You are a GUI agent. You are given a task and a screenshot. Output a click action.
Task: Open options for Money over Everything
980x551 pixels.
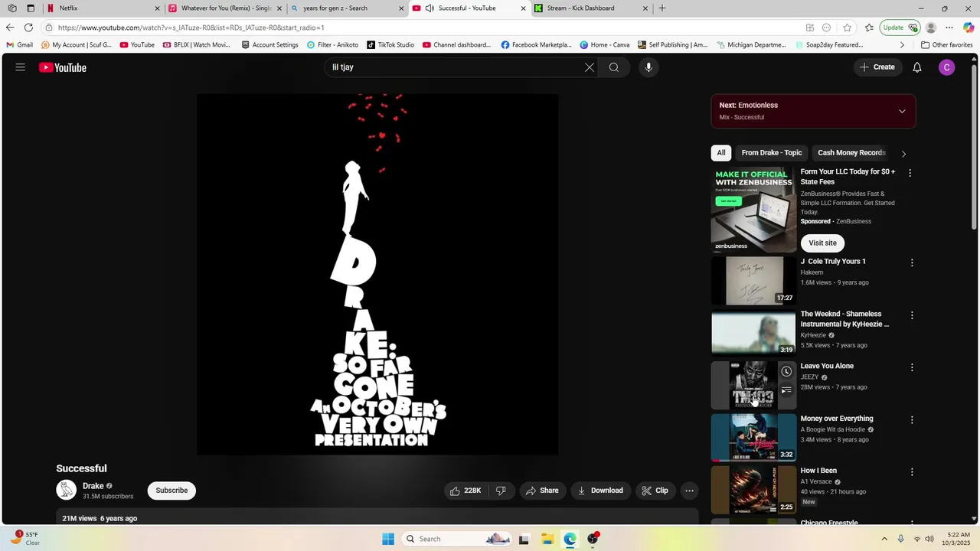(x=912, y=420)
